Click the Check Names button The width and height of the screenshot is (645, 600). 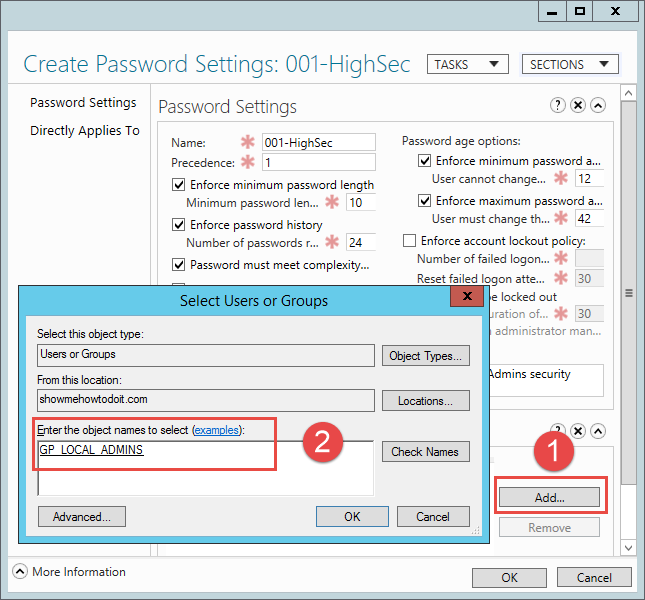[426, 452]
